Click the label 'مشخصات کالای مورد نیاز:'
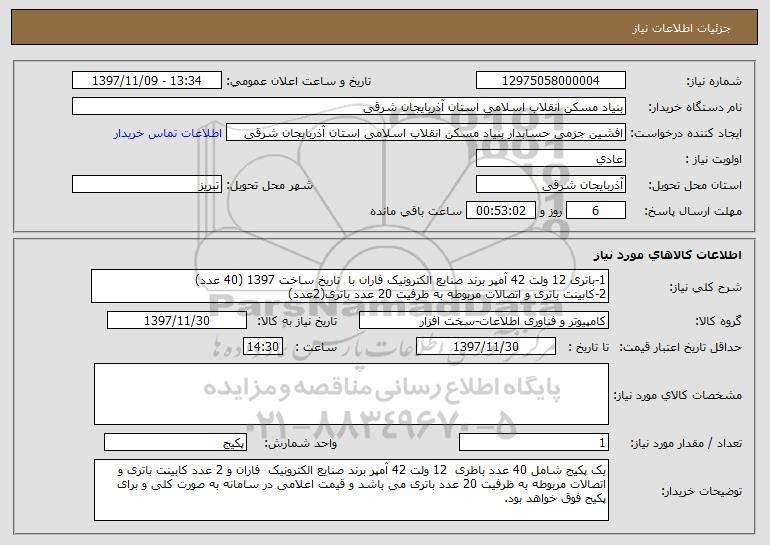Image resolution: width=770 pixels, height=545 pixels. click(x=678, y=395)
